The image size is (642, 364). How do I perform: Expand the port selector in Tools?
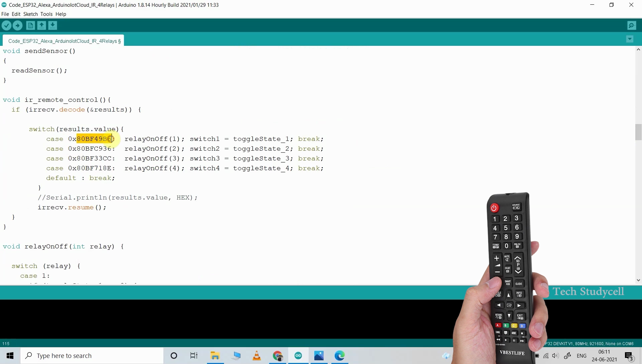[46, 14]
